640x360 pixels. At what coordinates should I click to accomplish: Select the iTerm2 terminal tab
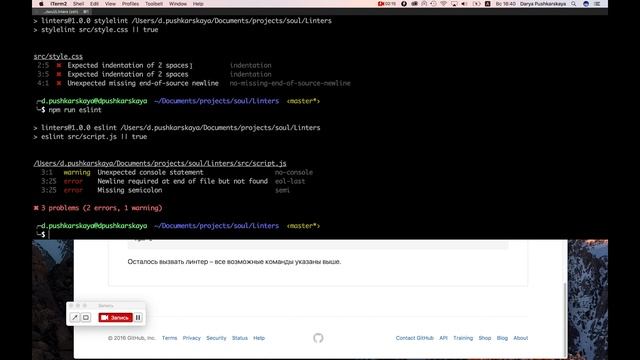click(62, 12)
